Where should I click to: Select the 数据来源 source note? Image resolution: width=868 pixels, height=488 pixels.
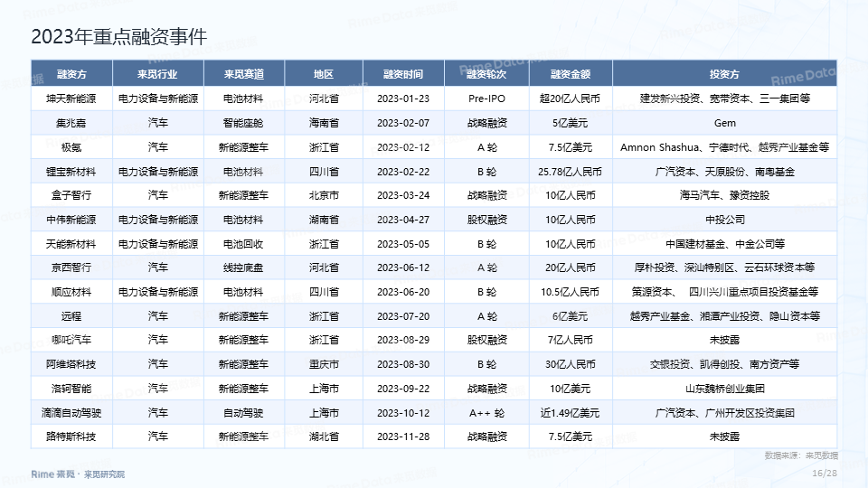pos(801,455)
